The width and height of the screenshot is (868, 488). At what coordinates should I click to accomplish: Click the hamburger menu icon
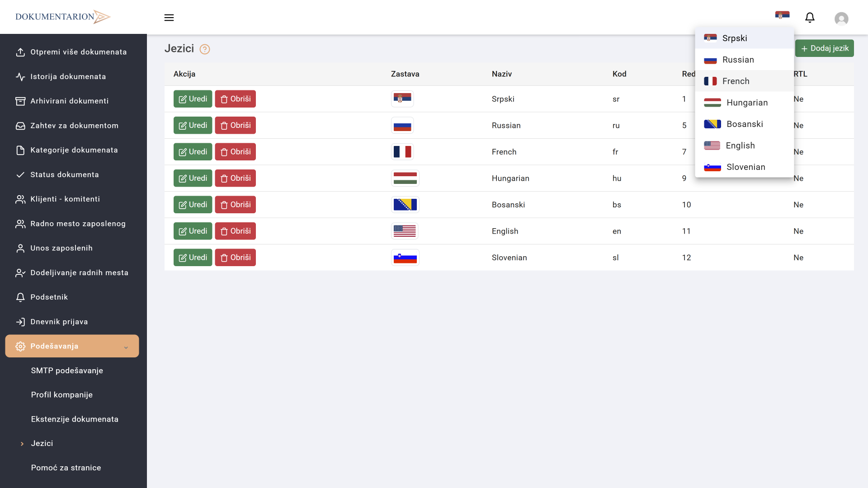pos(169,18)
